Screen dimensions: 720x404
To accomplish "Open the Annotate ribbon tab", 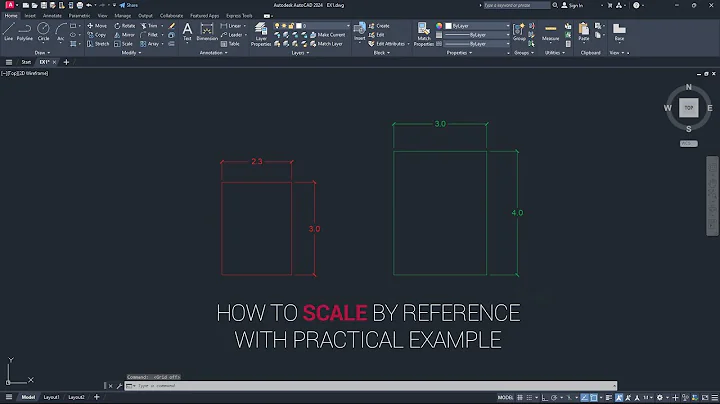I will tap(52, 16).
